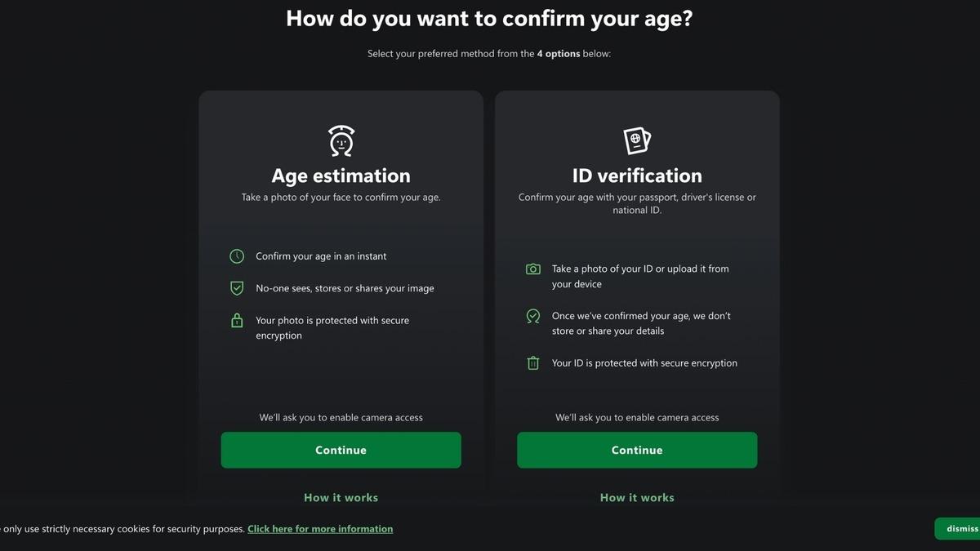This screenshot has height=551, width=980.
Task: Click the camera access notice under Age estimation
Action: pyautogui.click(x=341, y=417)
